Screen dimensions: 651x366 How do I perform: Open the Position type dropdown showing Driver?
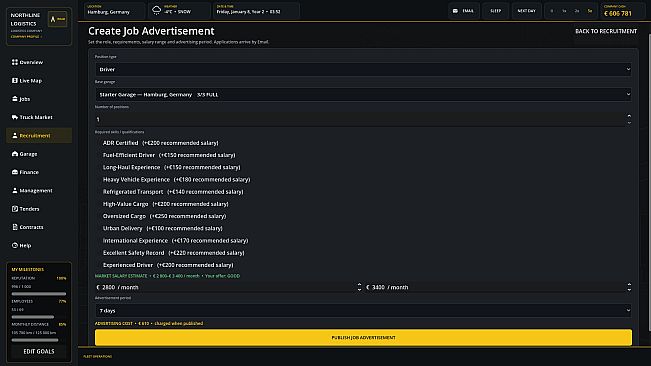click(363, 69)
